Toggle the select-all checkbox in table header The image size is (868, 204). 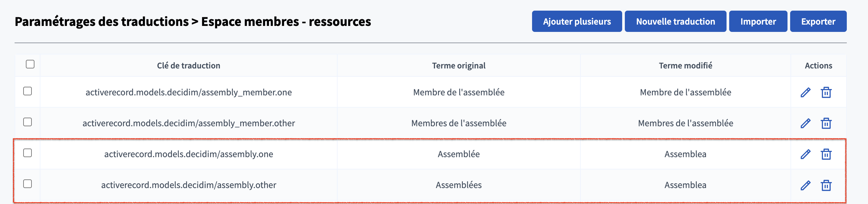coord(30,64)
